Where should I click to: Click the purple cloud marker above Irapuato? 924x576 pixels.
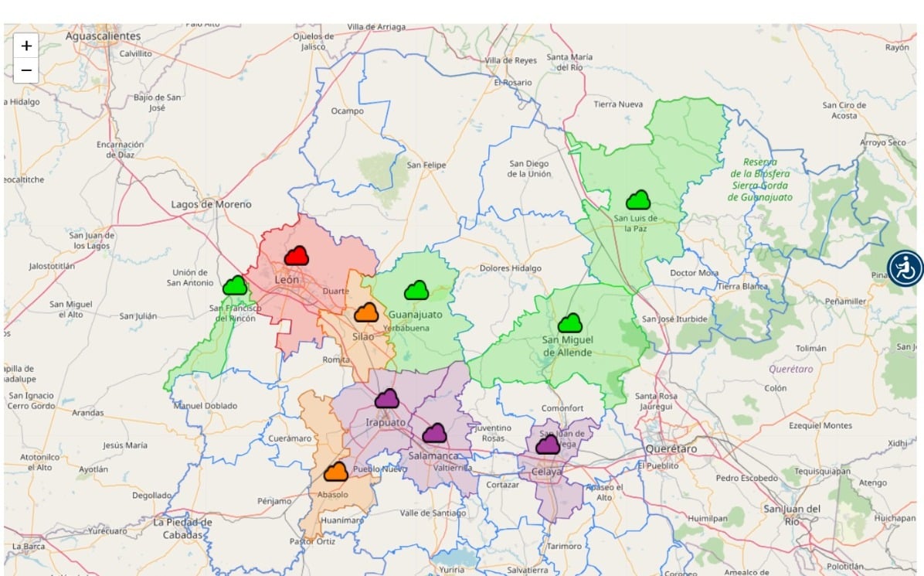386,399
